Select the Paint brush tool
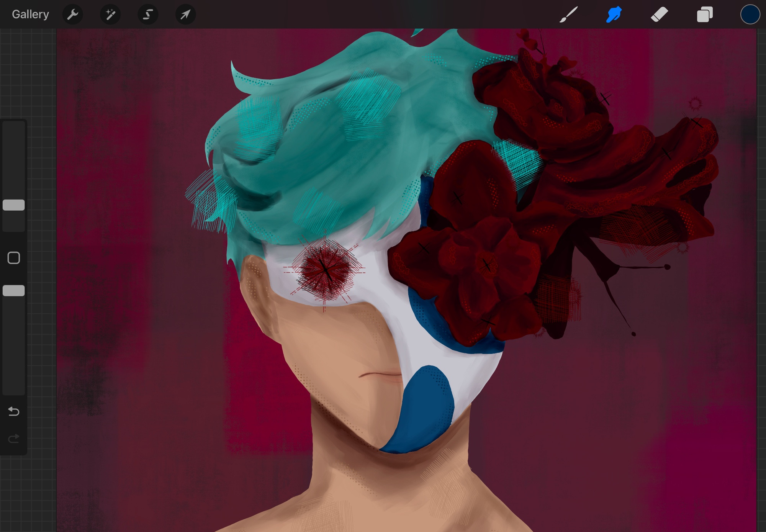This screenshot has width=766, height=532. (568, 15)
